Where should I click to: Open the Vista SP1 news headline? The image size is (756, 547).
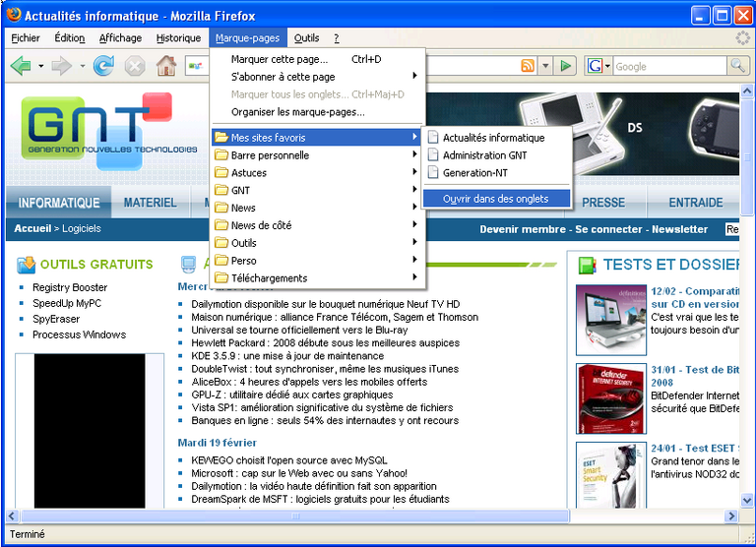322,407
